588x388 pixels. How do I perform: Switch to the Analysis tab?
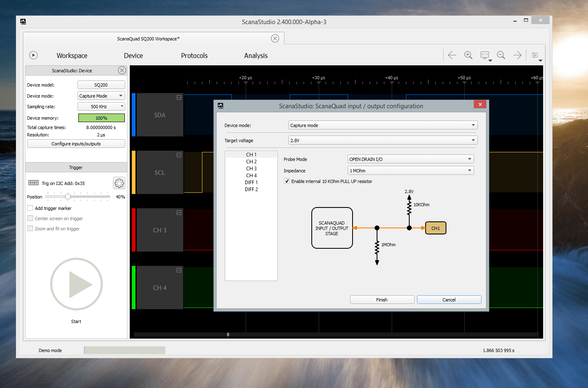(x=256, y=56)
